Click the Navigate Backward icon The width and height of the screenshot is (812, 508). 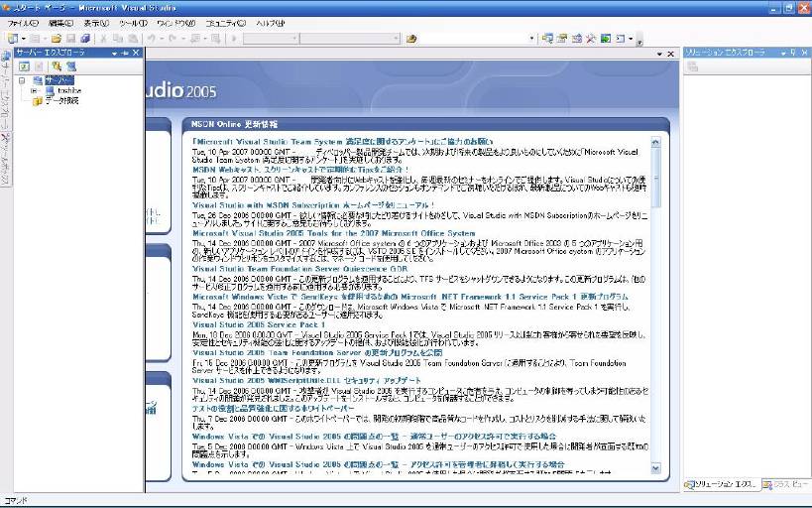[195, 39]
